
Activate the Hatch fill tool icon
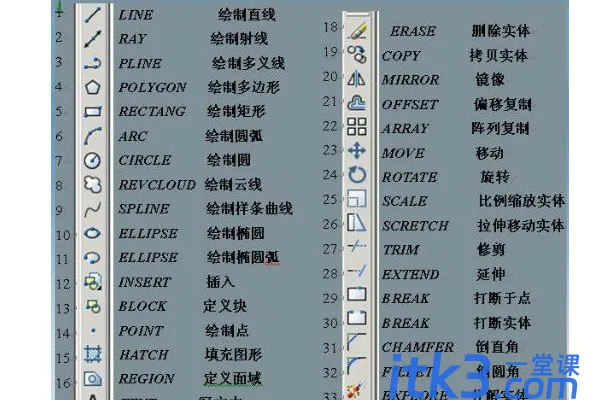click(x=93, y=354)
